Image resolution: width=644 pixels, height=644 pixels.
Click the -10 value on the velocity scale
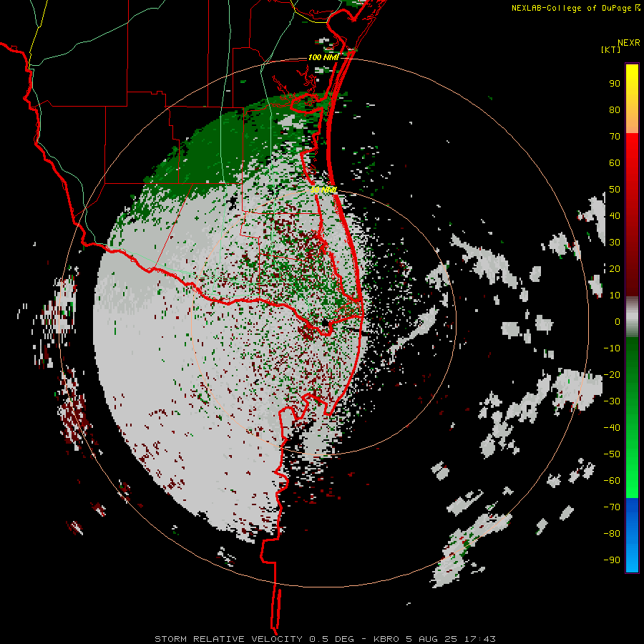tap(612, 348)
